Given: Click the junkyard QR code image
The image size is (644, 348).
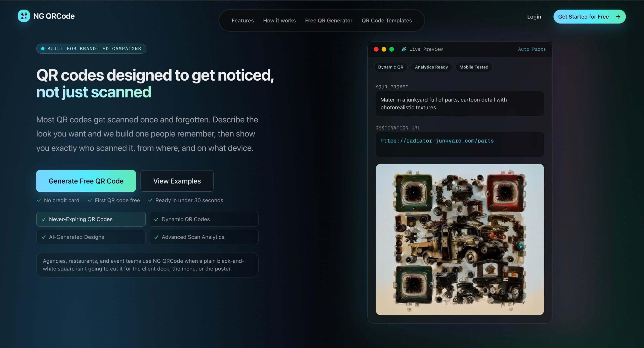Looking at the screenshot, I should point(460,239).
